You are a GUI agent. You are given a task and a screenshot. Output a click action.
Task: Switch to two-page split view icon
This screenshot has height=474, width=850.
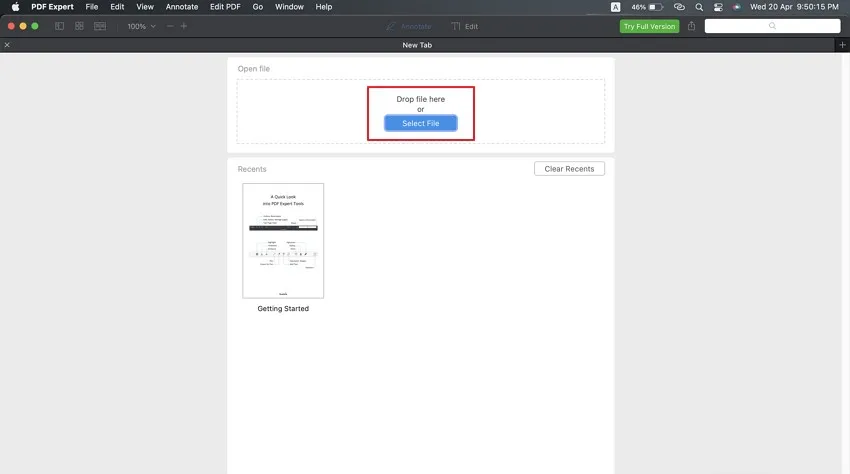point(100,26)
